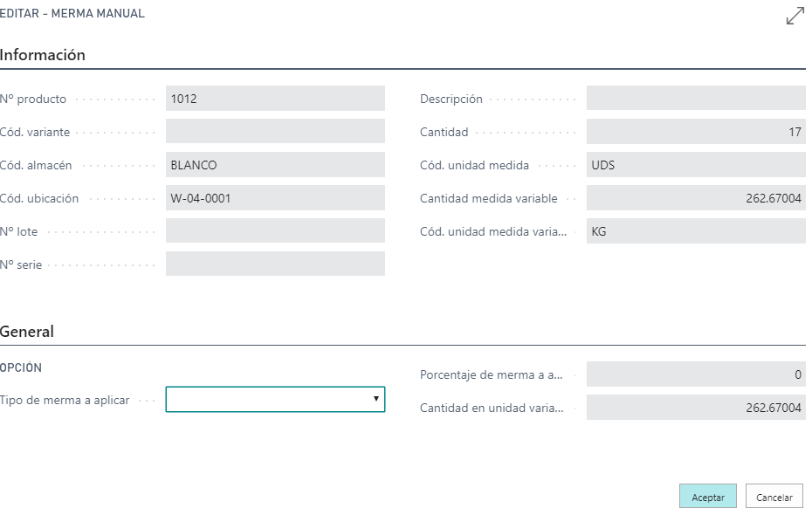Click the Cantidad field showing 17
The height and width of the screenshot is (515, 812).
696,132
